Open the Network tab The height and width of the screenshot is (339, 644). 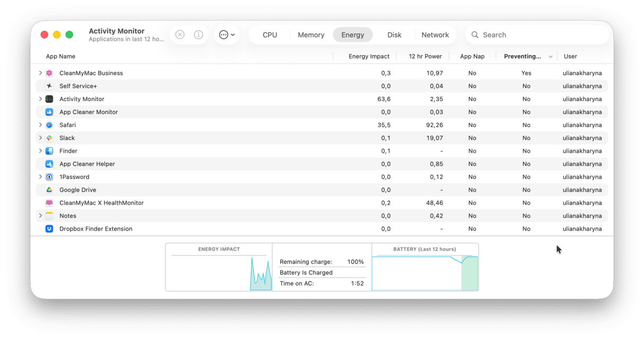[x=435, y=35]
